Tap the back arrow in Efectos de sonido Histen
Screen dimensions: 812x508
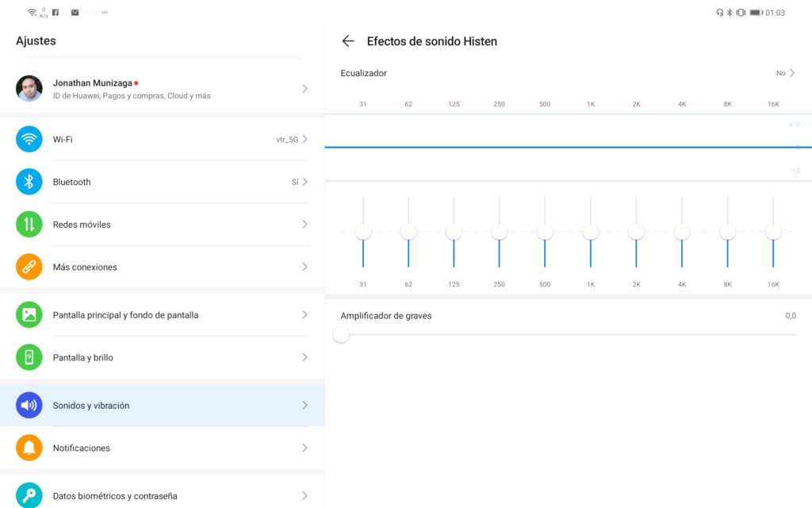(x=348, y=41)
